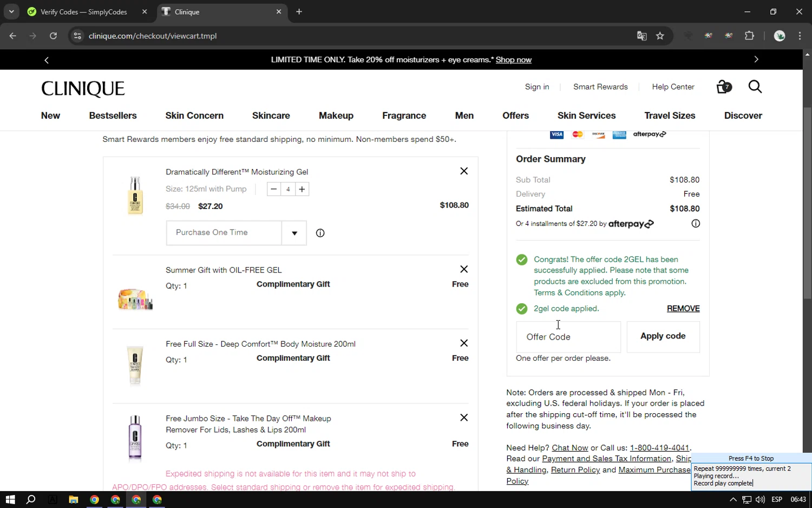Open the Chat Now link

tap(569, 448)
